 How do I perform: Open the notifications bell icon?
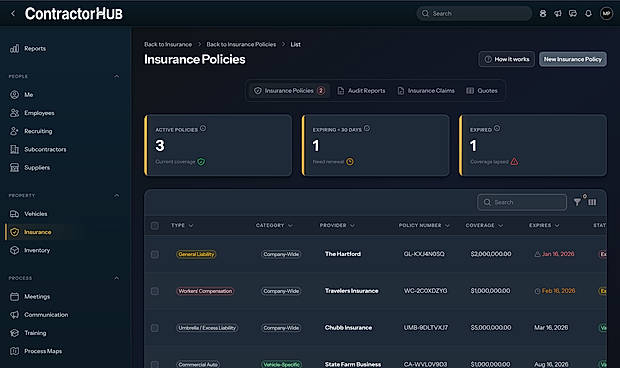pos(588,13)
